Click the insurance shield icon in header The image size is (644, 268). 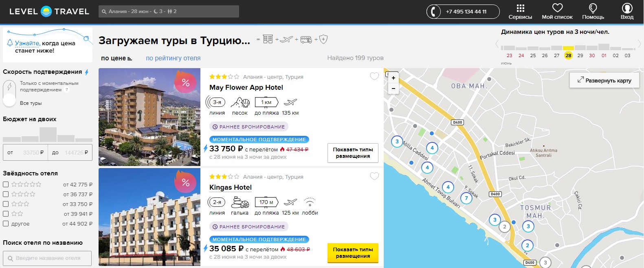323,39
